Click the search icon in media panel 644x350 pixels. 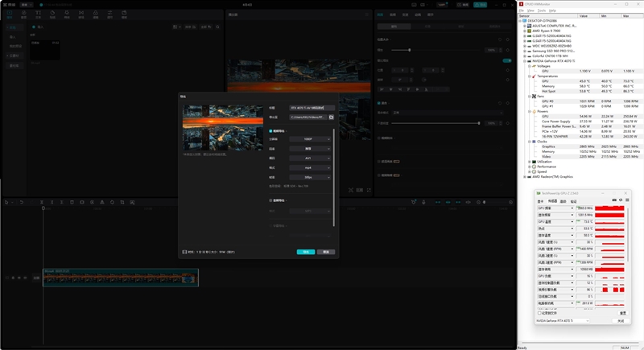pos(217,27)
